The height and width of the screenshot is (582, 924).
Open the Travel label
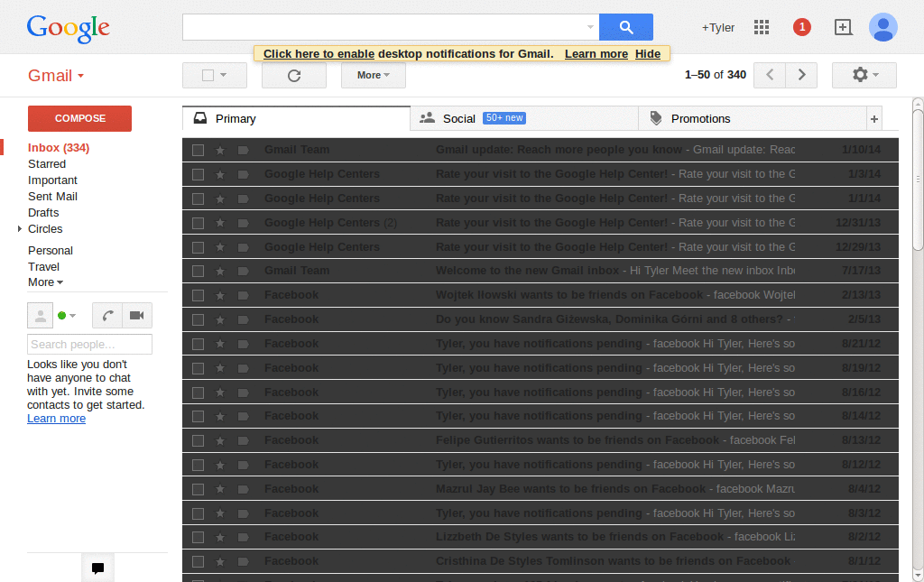(x=43, y=267)
